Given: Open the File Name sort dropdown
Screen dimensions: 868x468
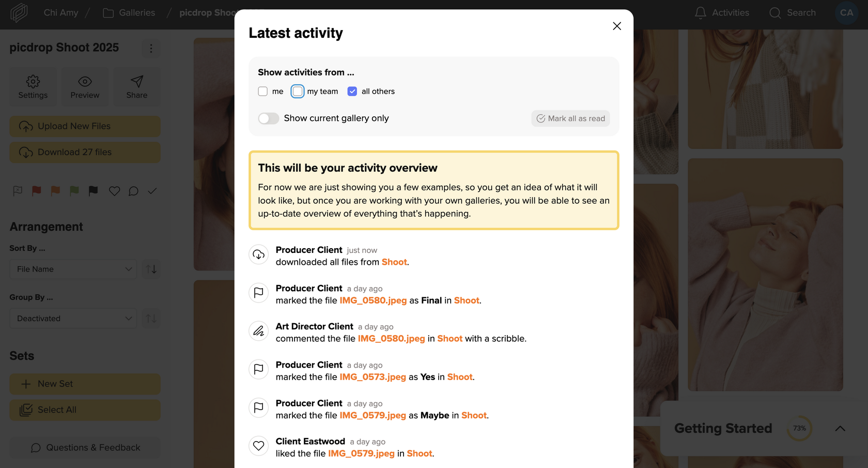Looking at the screenshot, I should pyautogui.click(x=73, y=269).
